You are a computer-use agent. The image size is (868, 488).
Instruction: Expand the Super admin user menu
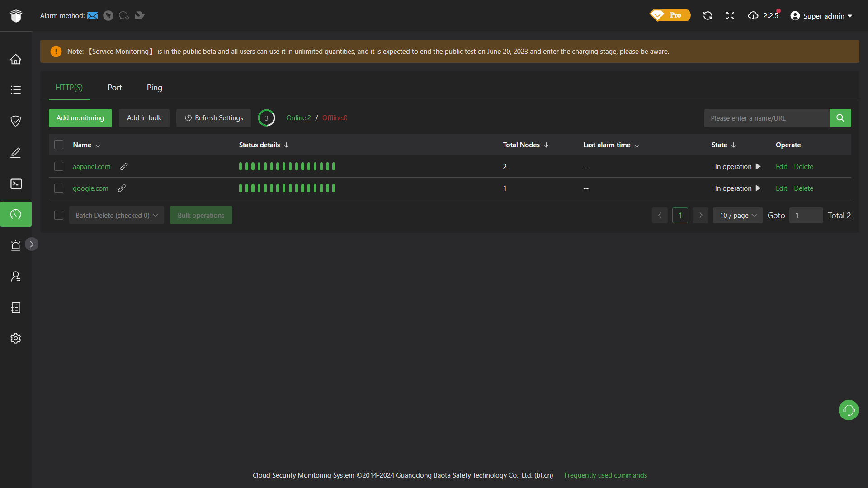[821, 16]
